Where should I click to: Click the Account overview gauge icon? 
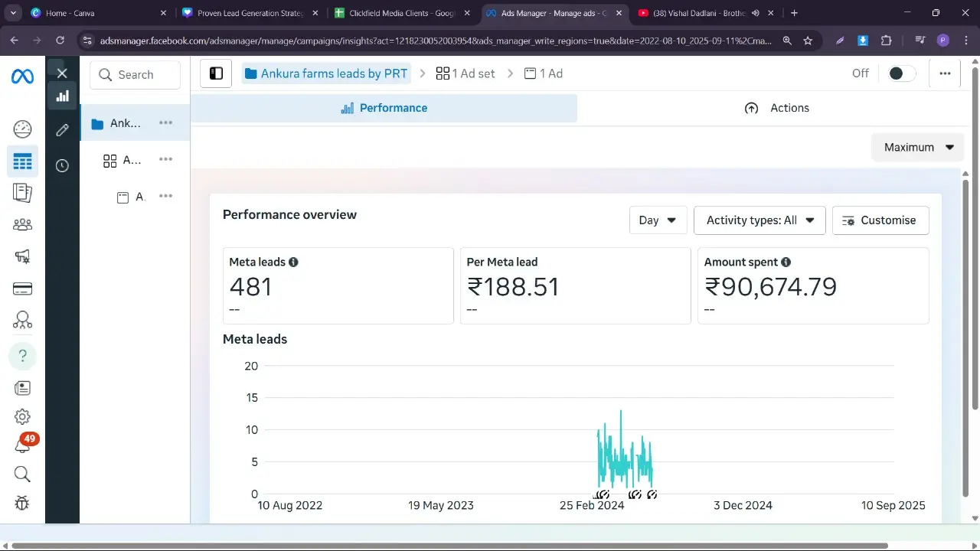(x=22, y=129)
